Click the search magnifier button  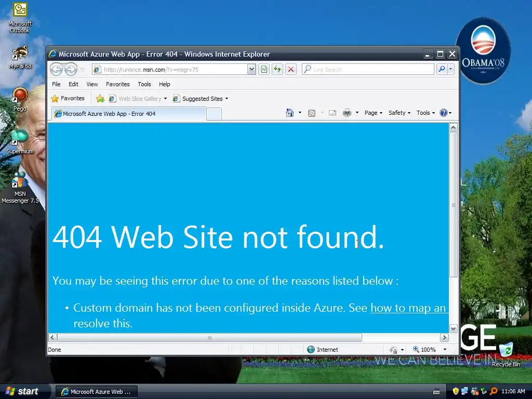coord(442,69)
